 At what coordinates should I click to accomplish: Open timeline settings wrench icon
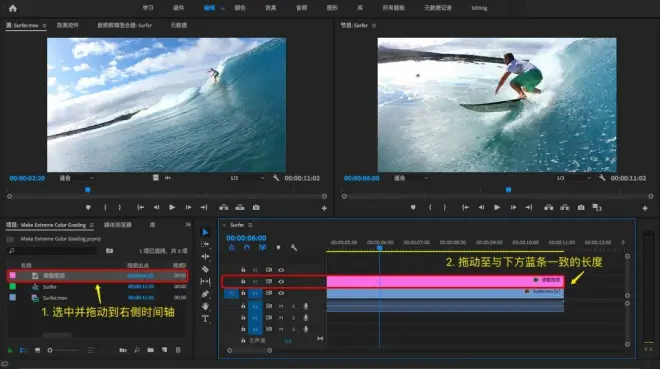point(293,247)
